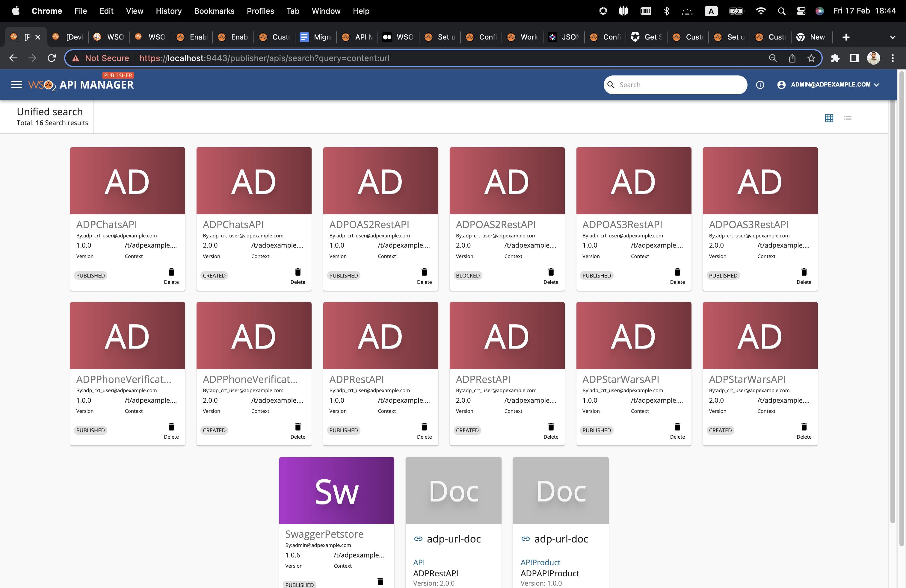Click the ADPRestAPI 2.0.0 AD thumbnail
The image size is (906, 588).
(507, 335)
